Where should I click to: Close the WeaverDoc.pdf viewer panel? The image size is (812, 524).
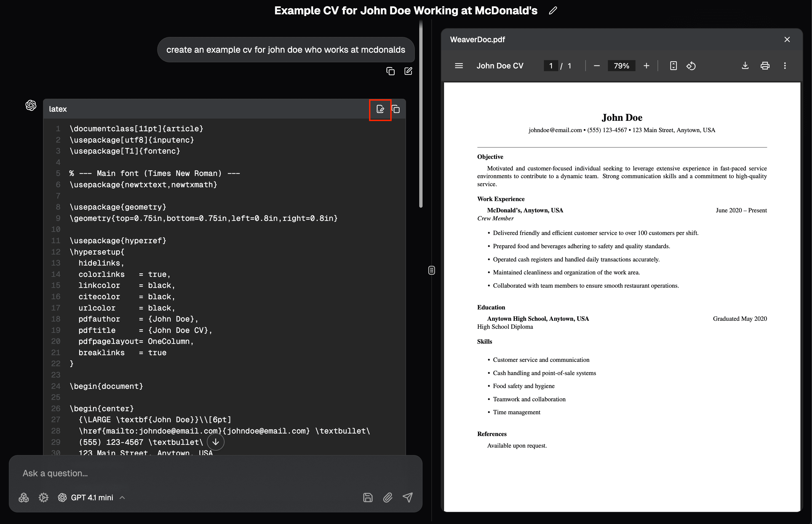tap(787, 39)
